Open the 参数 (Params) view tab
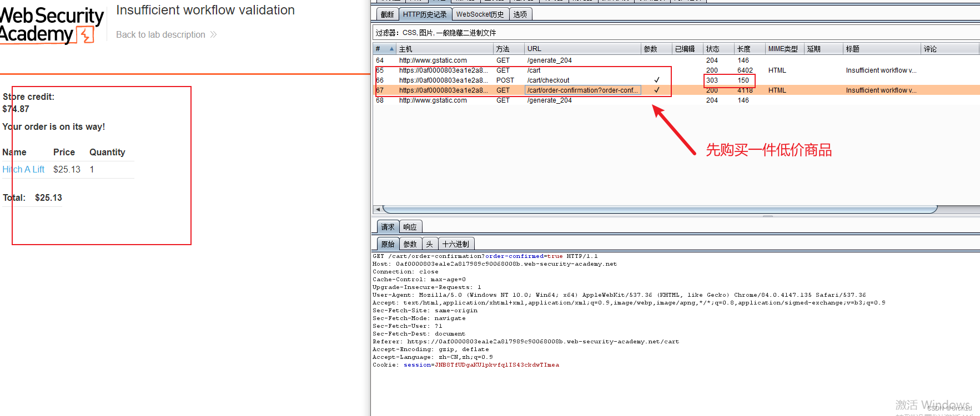The image size is (980, 416). [x=410, y=244]
